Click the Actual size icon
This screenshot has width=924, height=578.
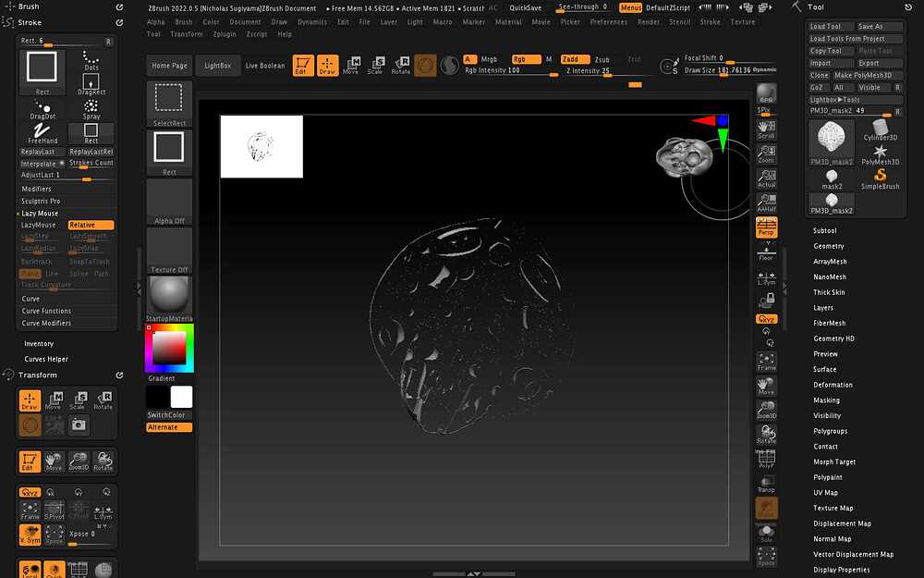point(766,178)
